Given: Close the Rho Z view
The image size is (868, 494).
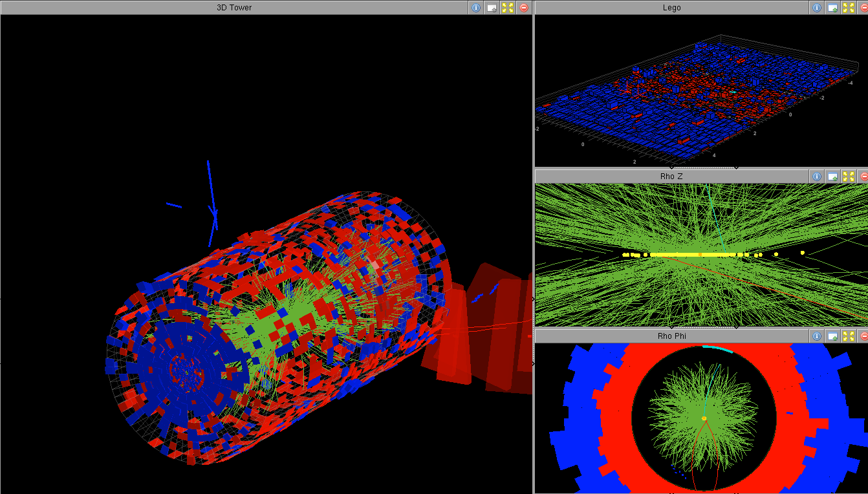Looking at the screenshot, I should tap(863, 176).
